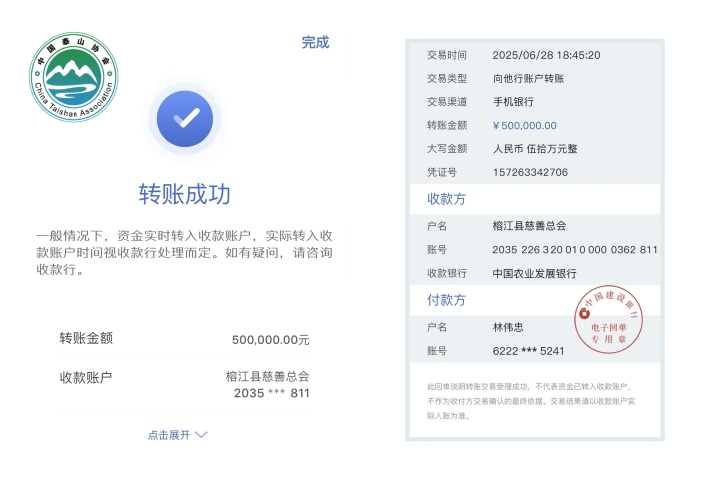Click the blue ¥500,000.00 amount in receipt
Image resolution: width=720 pixels, height=480 pixels.
pyautogui.click(x=524, y=125)
